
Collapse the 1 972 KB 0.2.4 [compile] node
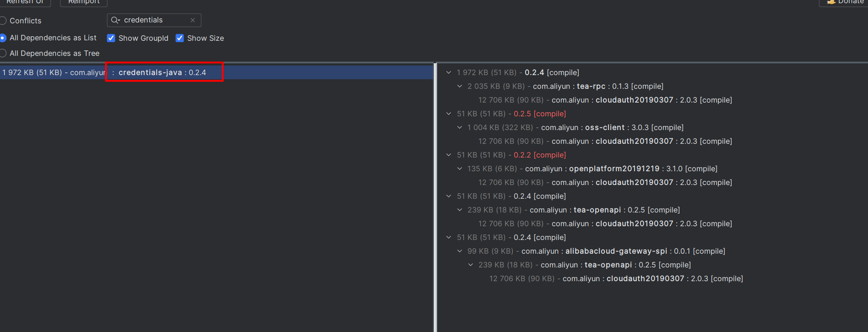449,72
